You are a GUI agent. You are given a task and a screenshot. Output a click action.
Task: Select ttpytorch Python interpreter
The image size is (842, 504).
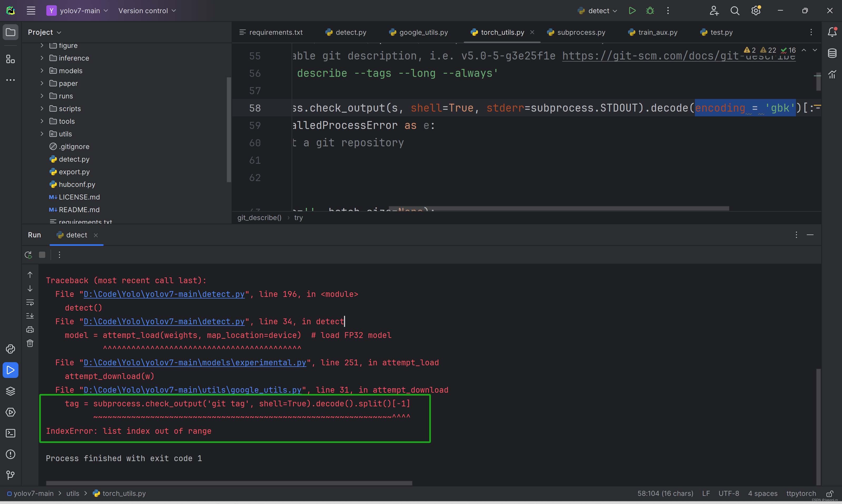click(x=801, y=493)
